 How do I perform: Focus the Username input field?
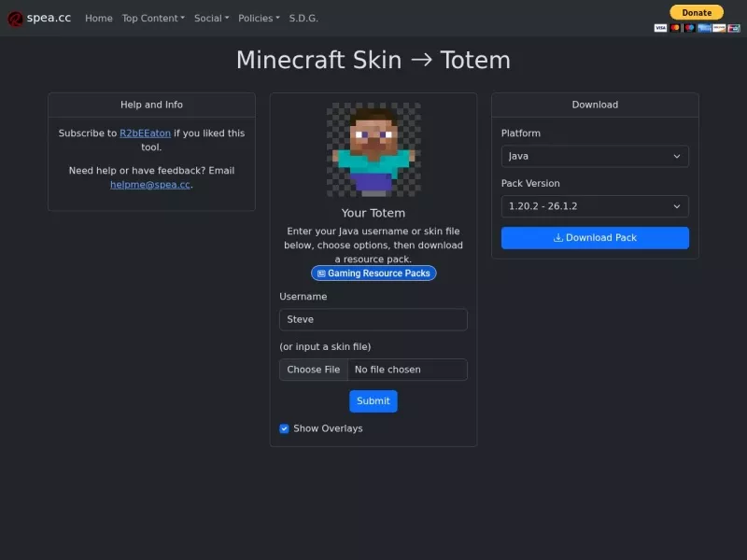pyautogui.click(x=373, y=319)
